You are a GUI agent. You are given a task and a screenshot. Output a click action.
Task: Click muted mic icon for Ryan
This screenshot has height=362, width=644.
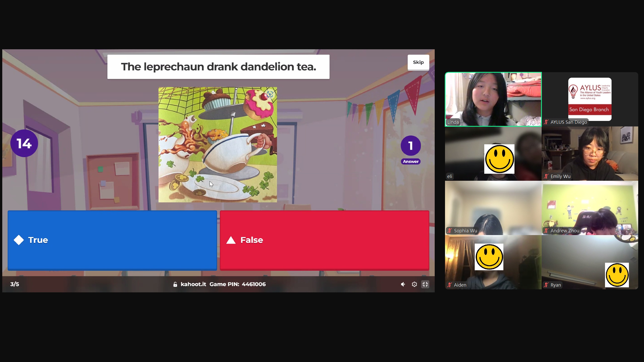[546, 285]
